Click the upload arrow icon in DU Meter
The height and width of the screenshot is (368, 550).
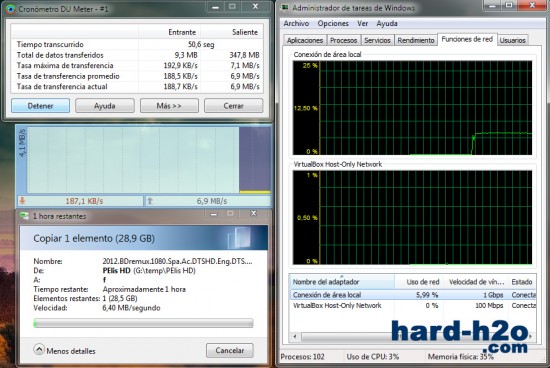pyautogui.click(x=150, y=201)
